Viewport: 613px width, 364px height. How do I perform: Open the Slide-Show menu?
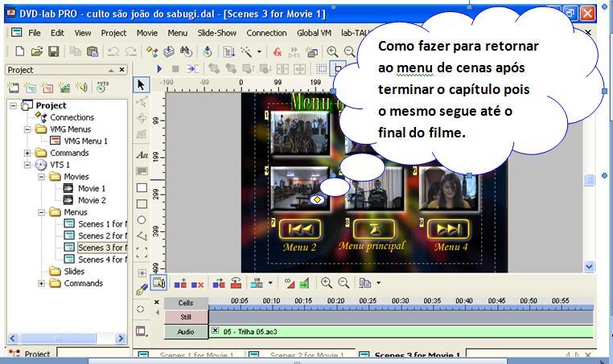(217, 33)
